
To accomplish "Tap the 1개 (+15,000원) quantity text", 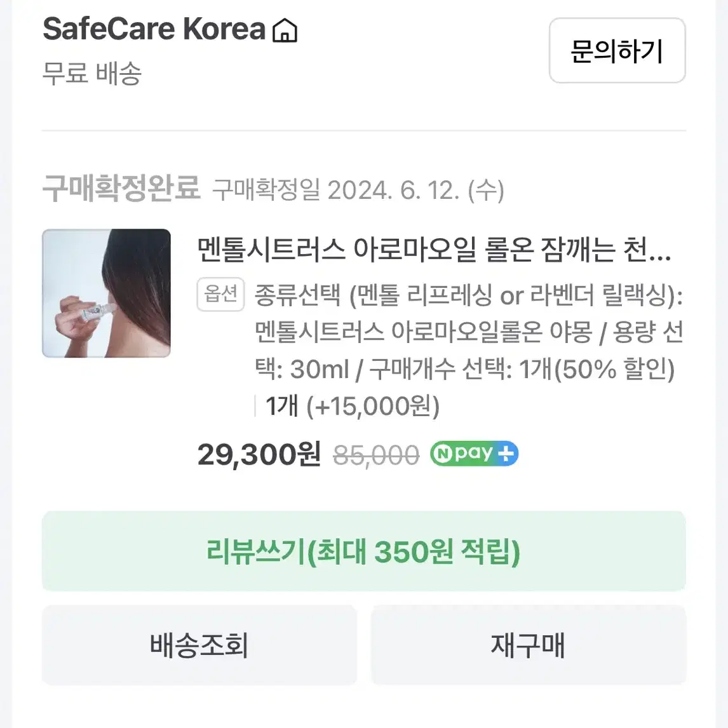I will click(353, 406).
